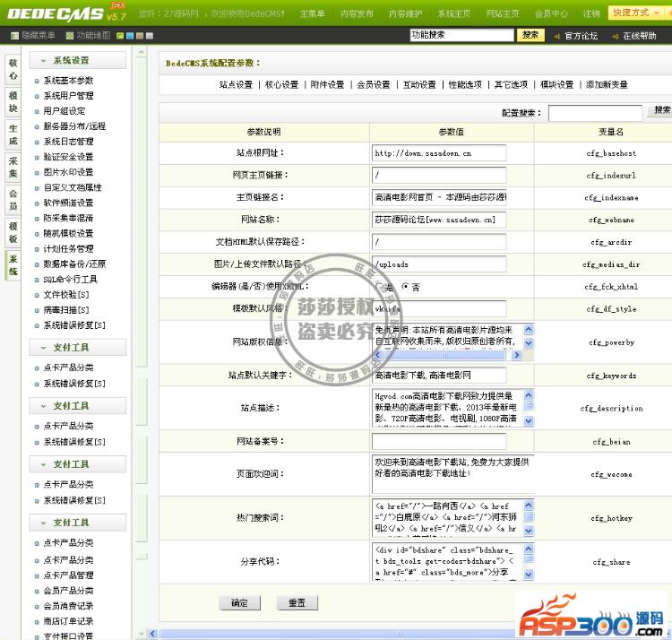Open the 模板 vertical sidebar tab
The height and width of the screenshot is (640, 672).
coord(13,232)
